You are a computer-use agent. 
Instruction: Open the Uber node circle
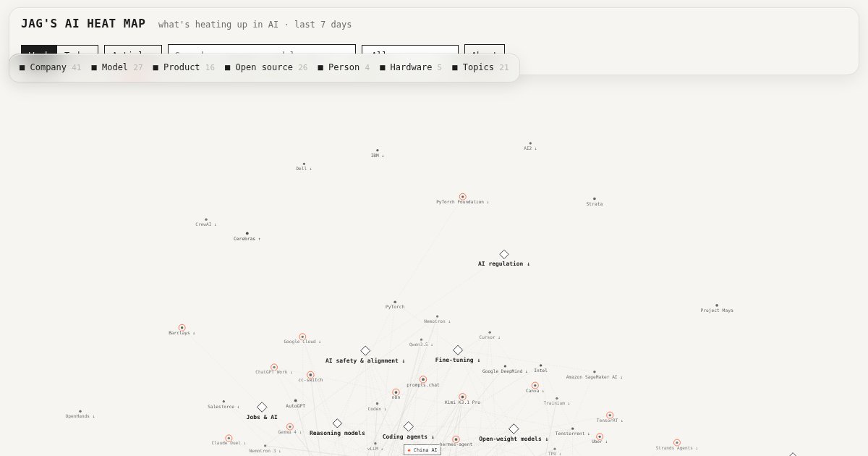coord(600,436)
